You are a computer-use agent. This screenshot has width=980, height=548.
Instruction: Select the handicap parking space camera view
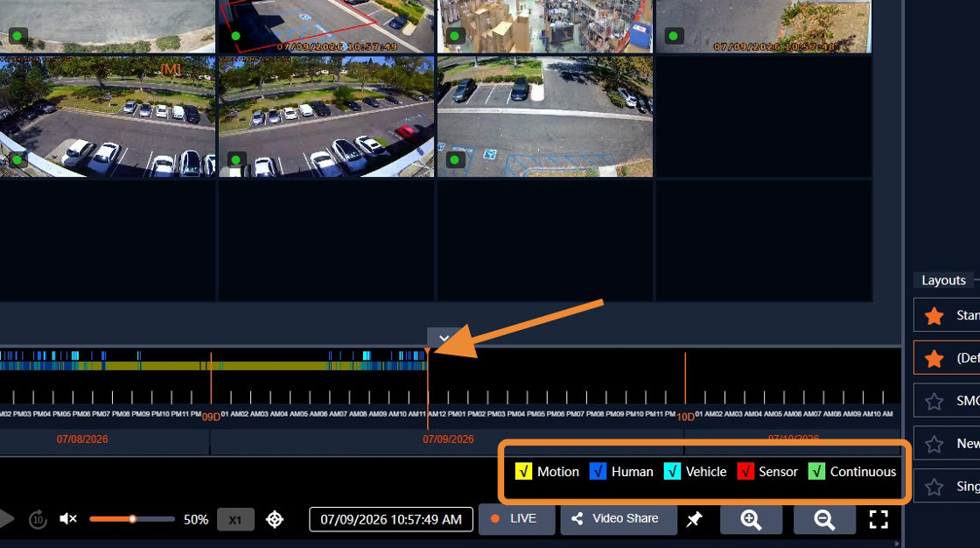pyautogui.click(x=545, y=116)
